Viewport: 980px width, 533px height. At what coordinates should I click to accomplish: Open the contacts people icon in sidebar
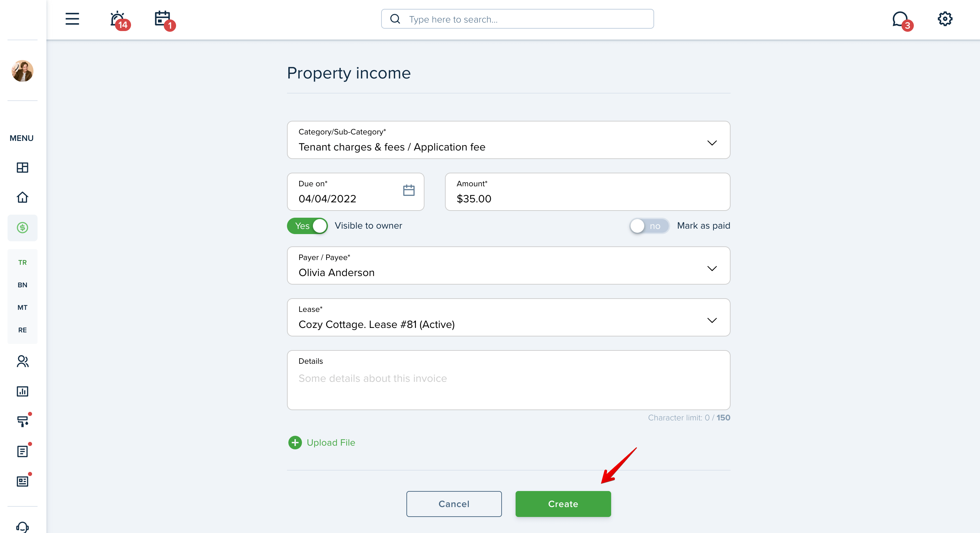point(23,361)
